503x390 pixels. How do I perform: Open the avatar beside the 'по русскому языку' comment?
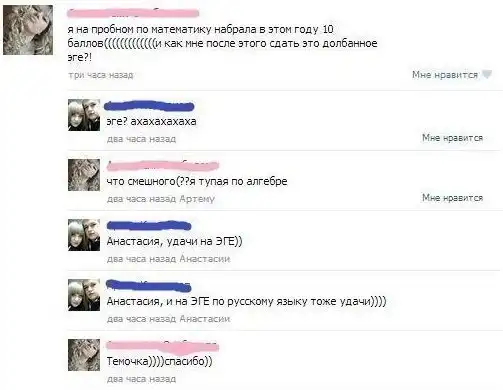[84, 295]
